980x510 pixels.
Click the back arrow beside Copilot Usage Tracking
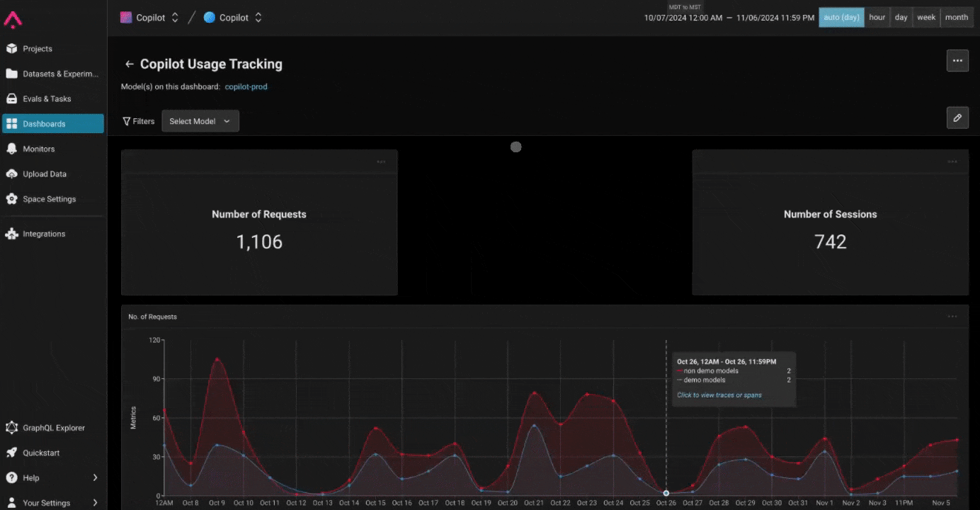coord(129,64)
